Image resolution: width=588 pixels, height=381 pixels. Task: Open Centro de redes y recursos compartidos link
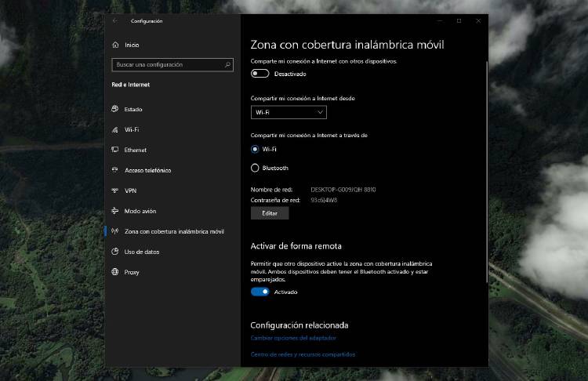303,354
